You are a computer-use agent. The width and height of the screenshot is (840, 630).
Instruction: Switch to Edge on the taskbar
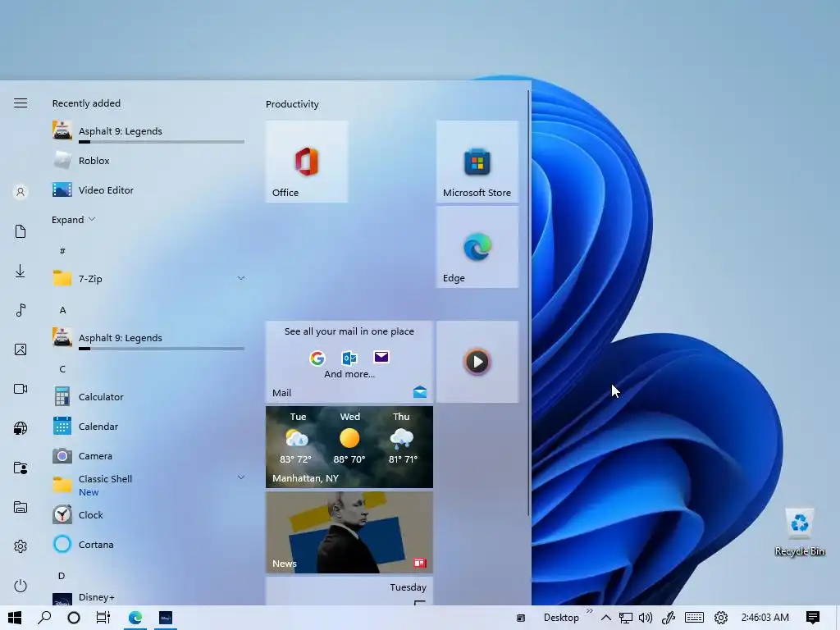click(x=135, y=618)
